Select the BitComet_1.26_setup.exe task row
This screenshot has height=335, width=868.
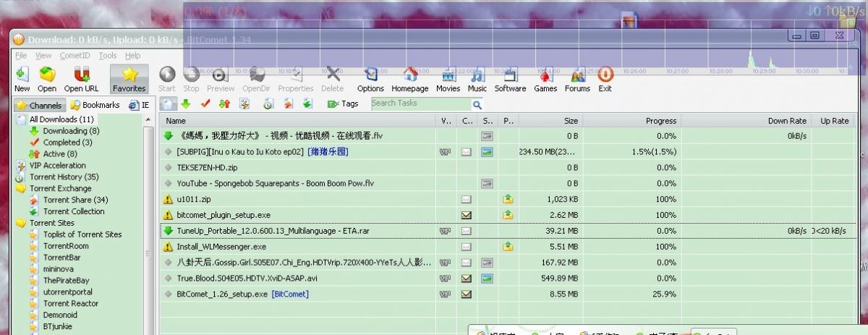pos(508,294)
